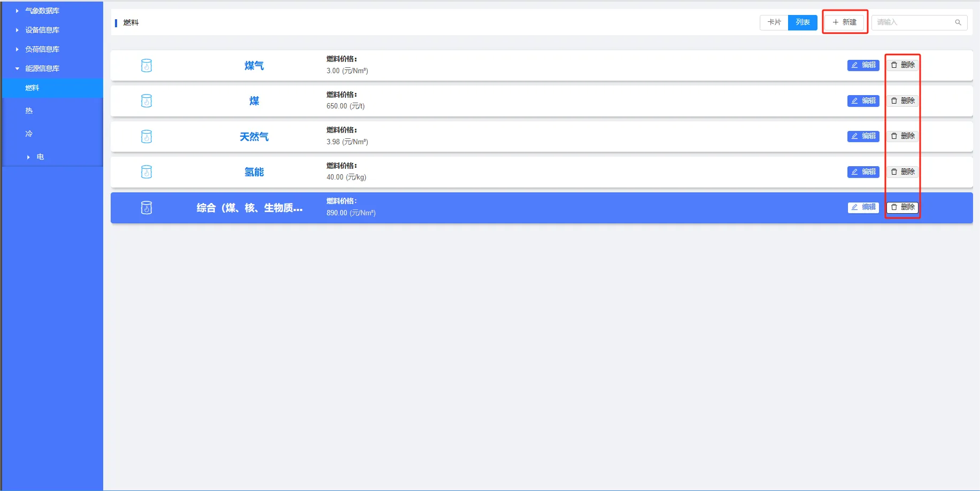Switch to 卡片 card view
980x491 pixels.
pos(774,22)
